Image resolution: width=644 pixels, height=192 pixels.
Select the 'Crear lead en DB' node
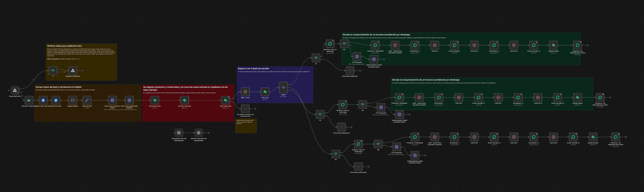click(x=225, y=100)
